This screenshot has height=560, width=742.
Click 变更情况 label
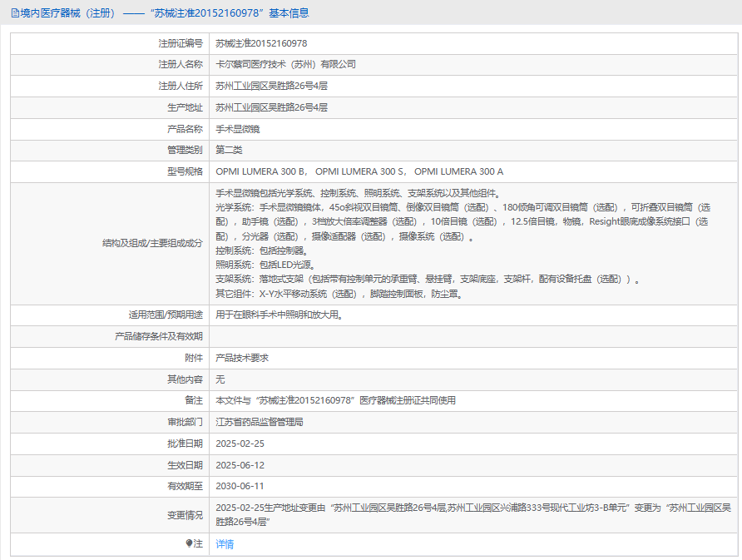185,515
